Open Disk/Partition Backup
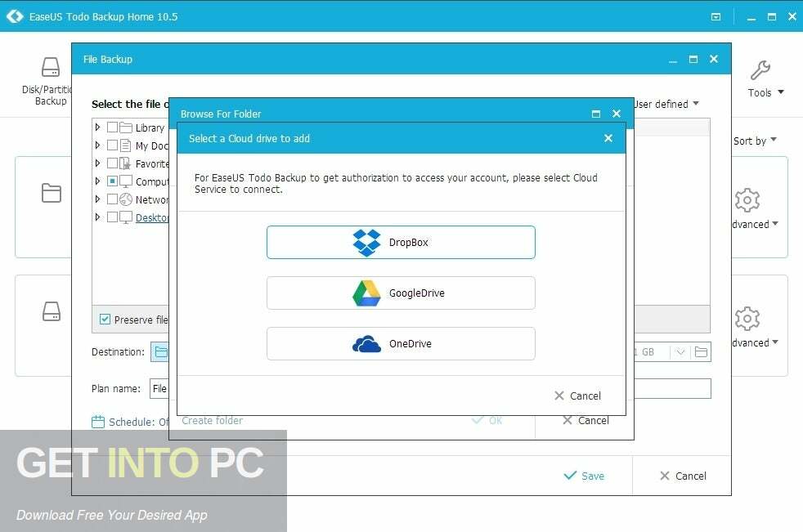Image resolution: width=803 pixels, height=532 pixels. tap(47, 80)
